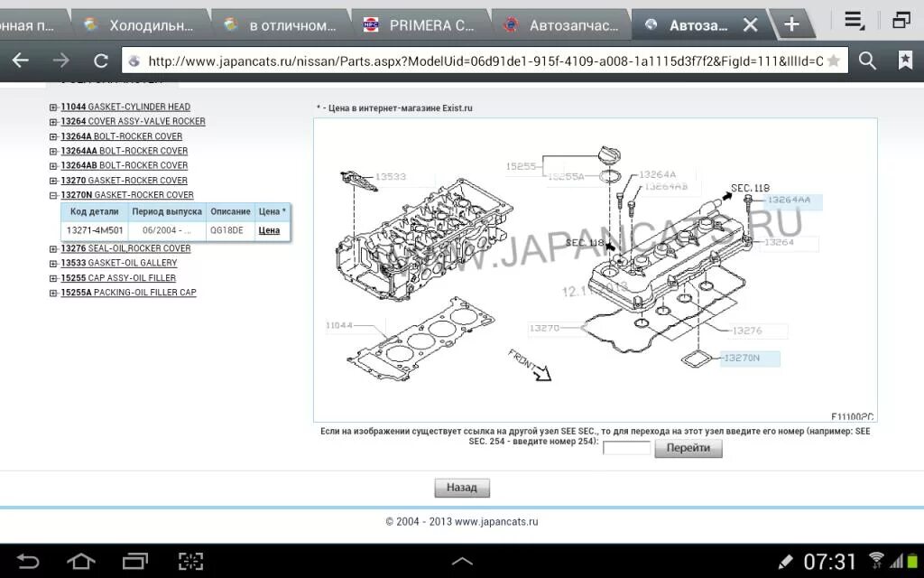The height and width of the screenshot is (578, 924).
Task: Tap the Android back navigation button
Action: [27, 561]
